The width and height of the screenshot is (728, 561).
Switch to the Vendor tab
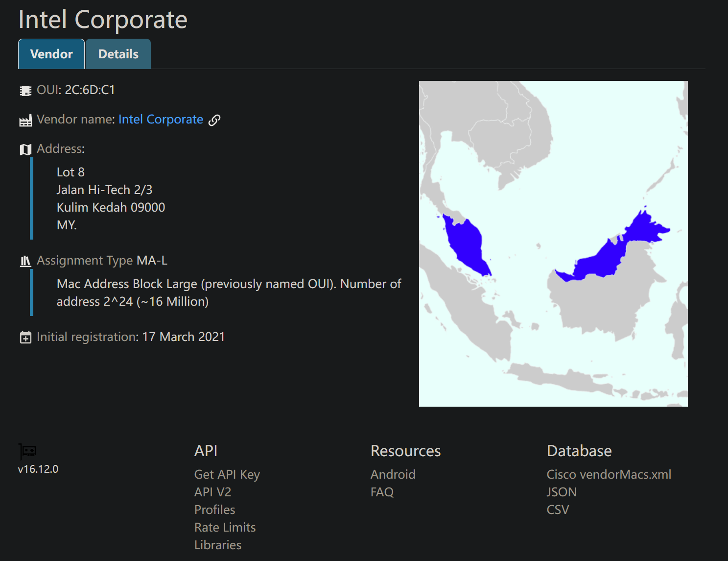point(51,54)
